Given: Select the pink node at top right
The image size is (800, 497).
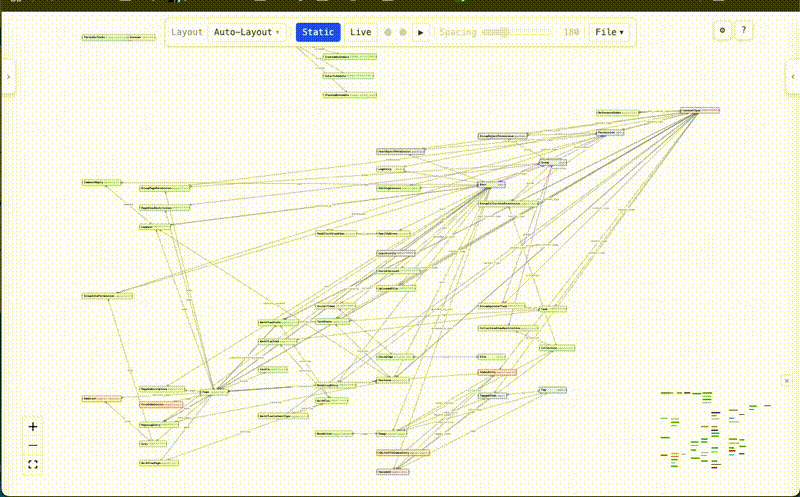Looking at the screenshot, I should pos(700,110).
